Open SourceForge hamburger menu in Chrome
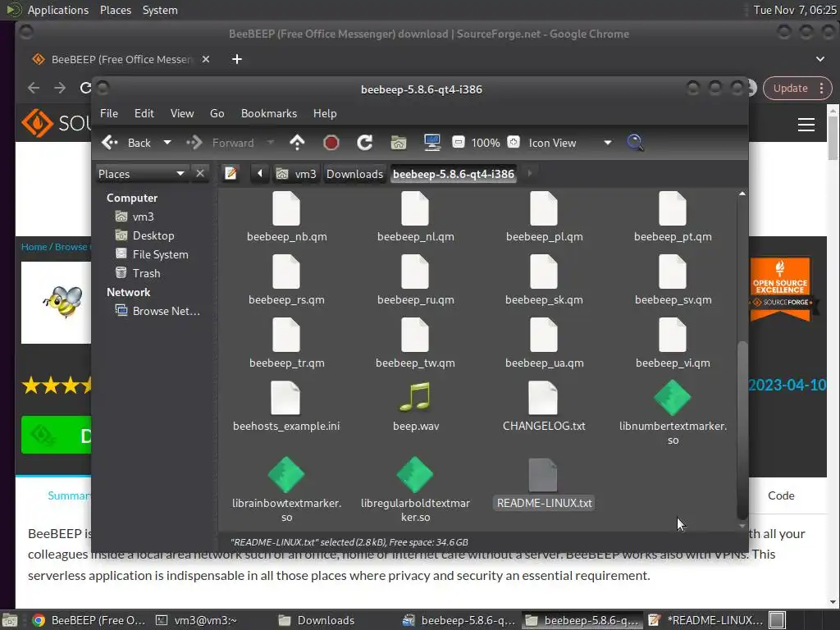This screenshot has height=630, width=840. [806, 125]
